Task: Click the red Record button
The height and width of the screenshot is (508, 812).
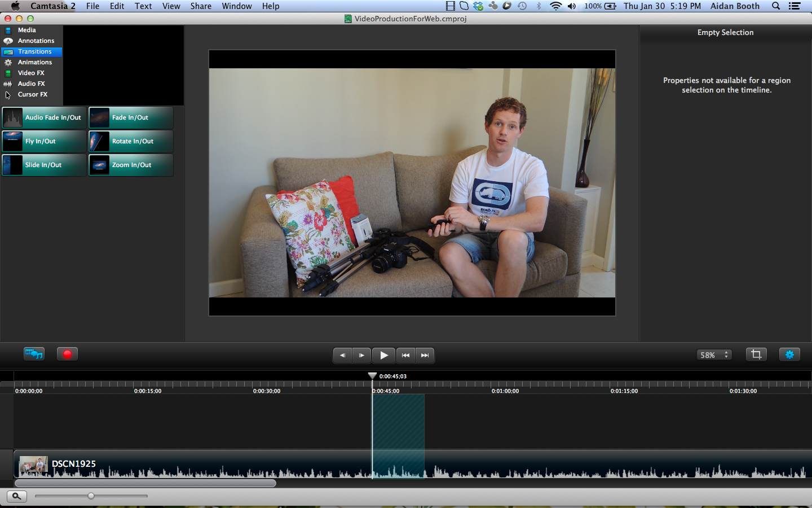Action: click(x=67, y=354)
